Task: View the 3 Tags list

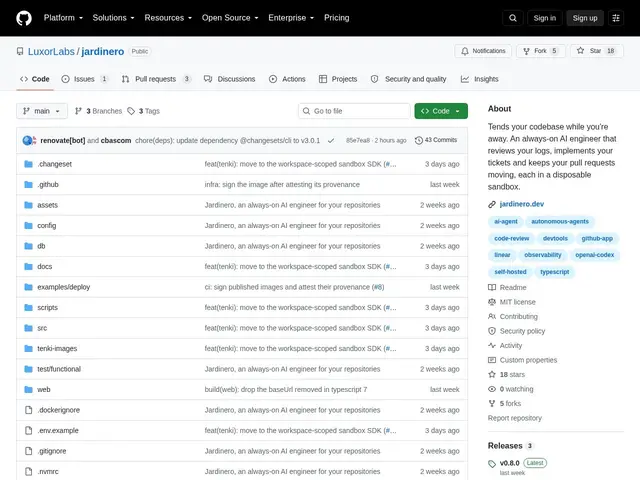Action: point(144,111)
